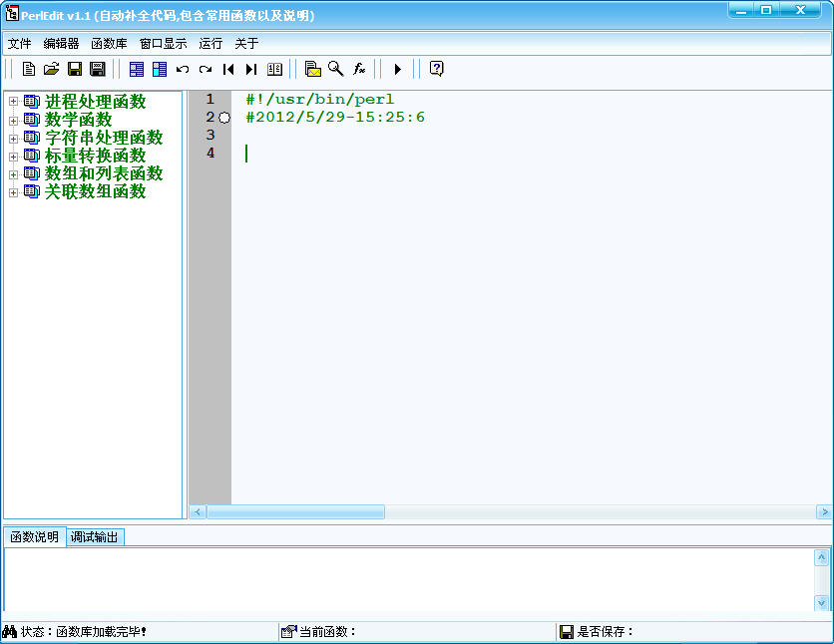Click the Open folder toolbar icon
The image size is (834, 644).
[x=52, y=69]
